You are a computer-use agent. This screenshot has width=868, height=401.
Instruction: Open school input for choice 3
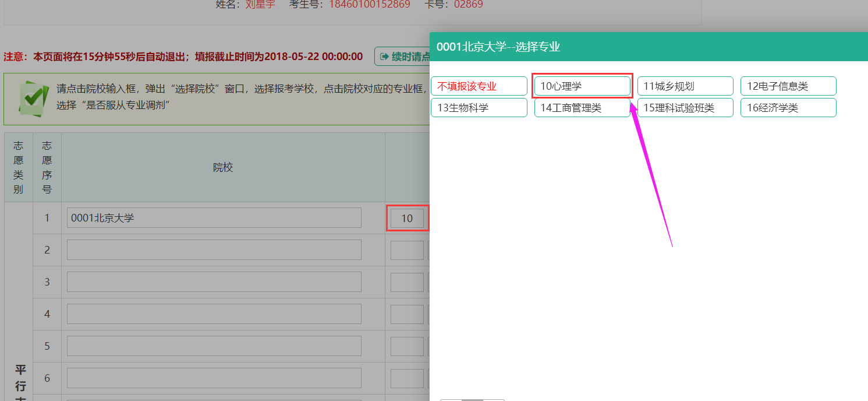(x=214, y=282)
